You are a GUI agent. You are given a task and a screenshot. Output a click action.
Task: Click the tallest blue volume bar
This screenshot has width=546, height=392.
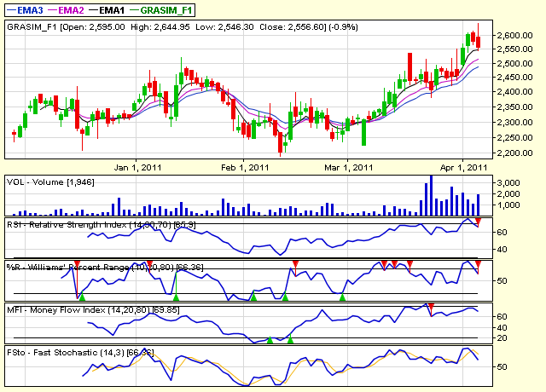[431, 195]
